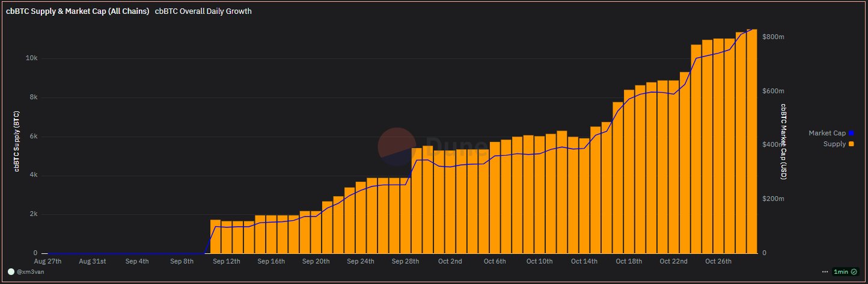Click the xm3van author avatar circle

pos(11,271)
